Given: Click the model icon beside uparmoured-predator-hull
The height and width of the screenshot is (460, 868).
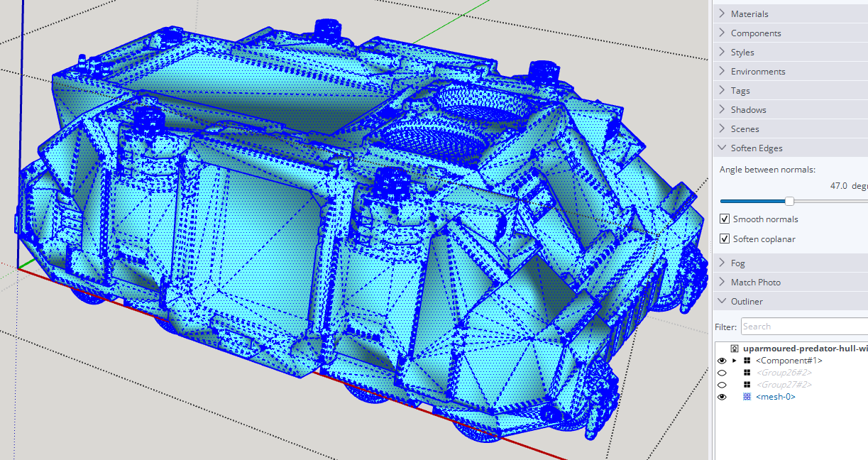Looking at the screenshot, I should 735,349.
